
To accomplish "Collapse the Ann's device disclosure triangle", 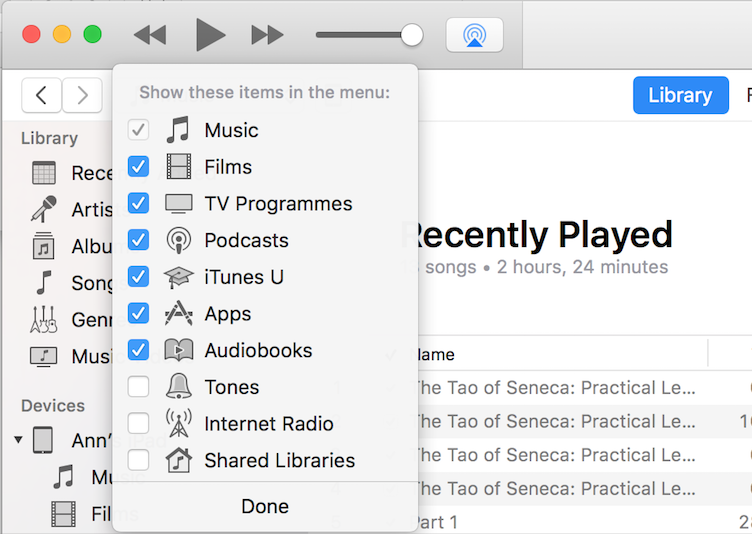I will click(19, 440).
